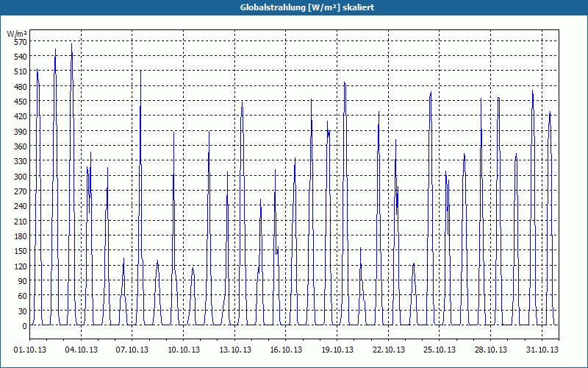Image resolution: width=588 pixels, height=368 pixels.
Task: Click the 22.10.13 date label
Action: coord(389,350)
